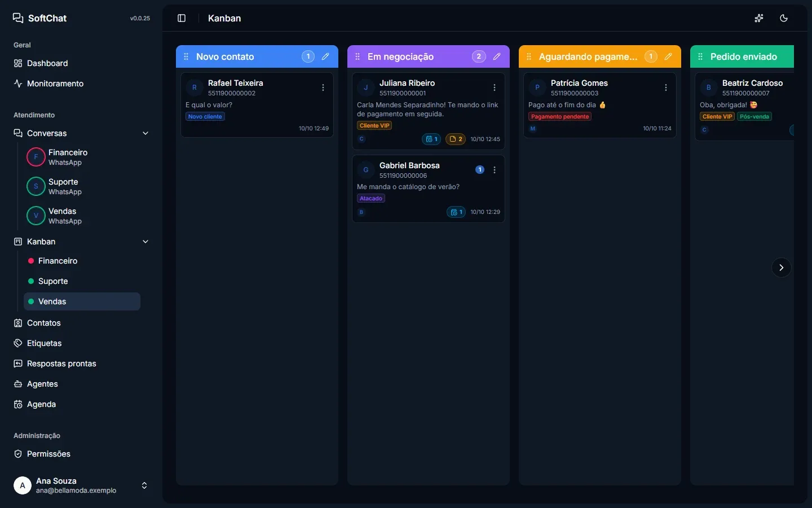Open Gabriel Barbosa card options menu

coord(495,170)
